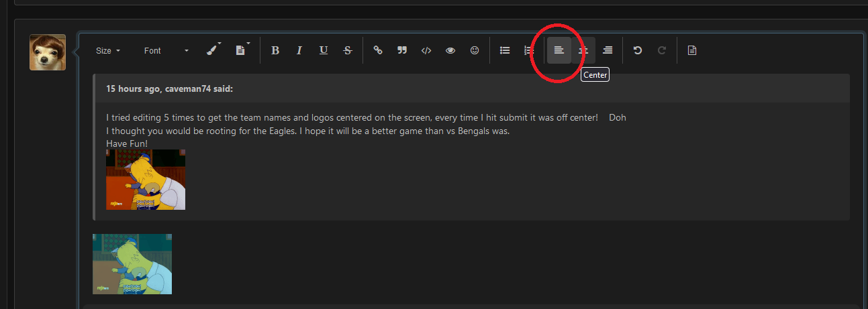
Task: Click the line "I thought you would be rooting"
Action: coord(308,131)
